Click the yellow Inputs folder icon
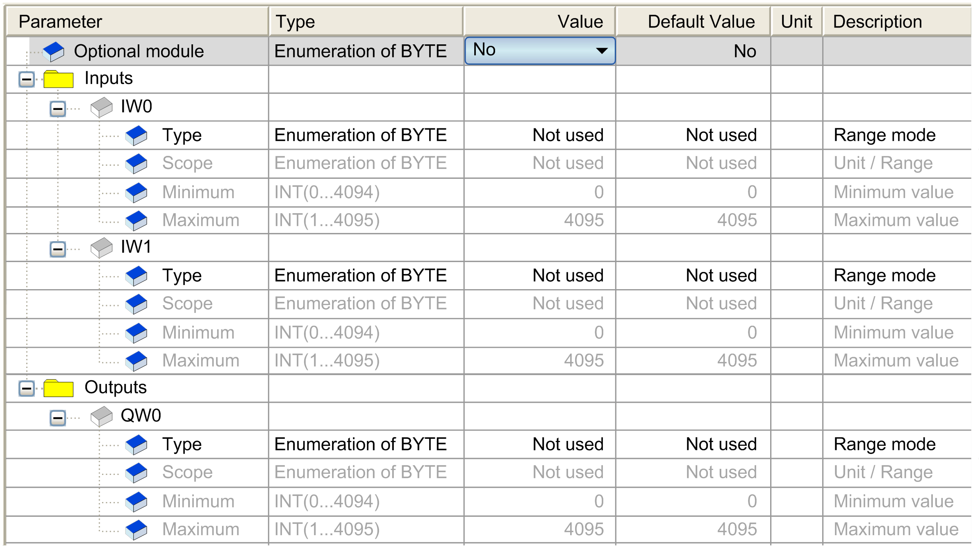 [58, 79]
